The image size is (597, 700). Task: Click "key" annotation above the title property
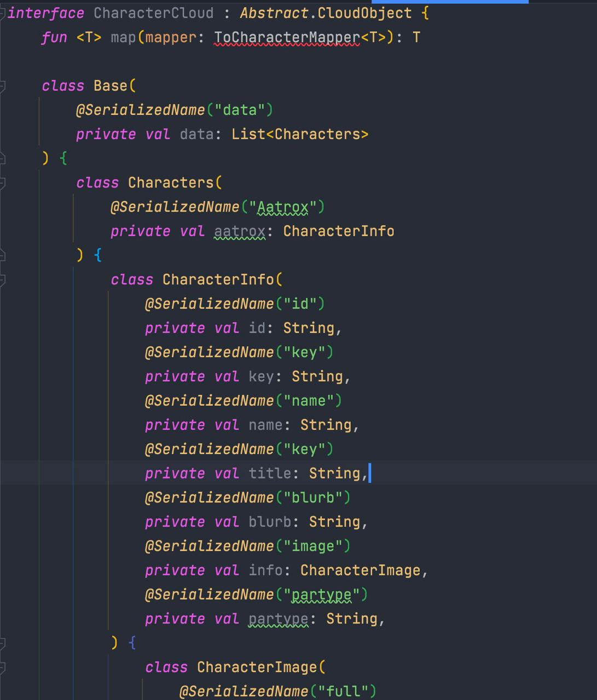(x=304, y=449)
